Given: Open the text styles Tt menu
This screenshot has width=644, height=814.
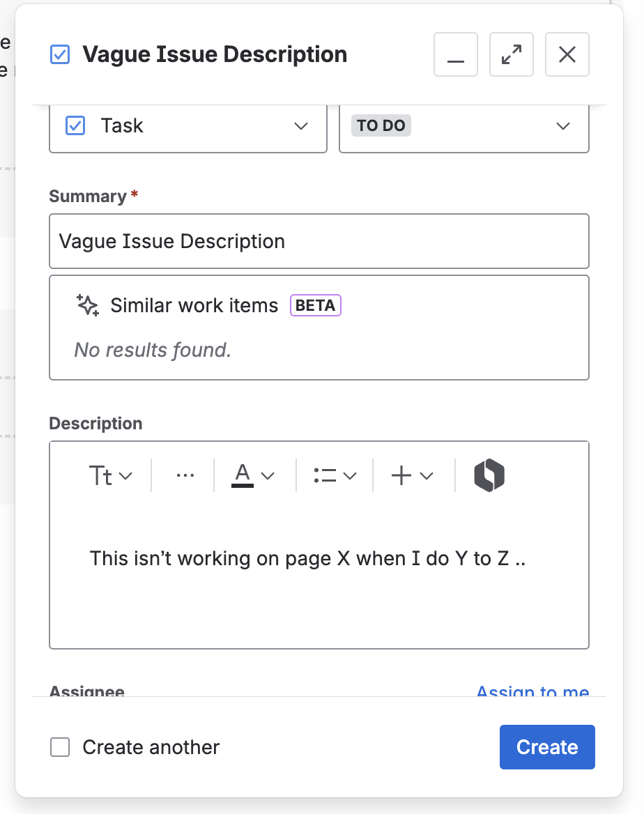Looking at the screenshot, I should click(110, 476).
